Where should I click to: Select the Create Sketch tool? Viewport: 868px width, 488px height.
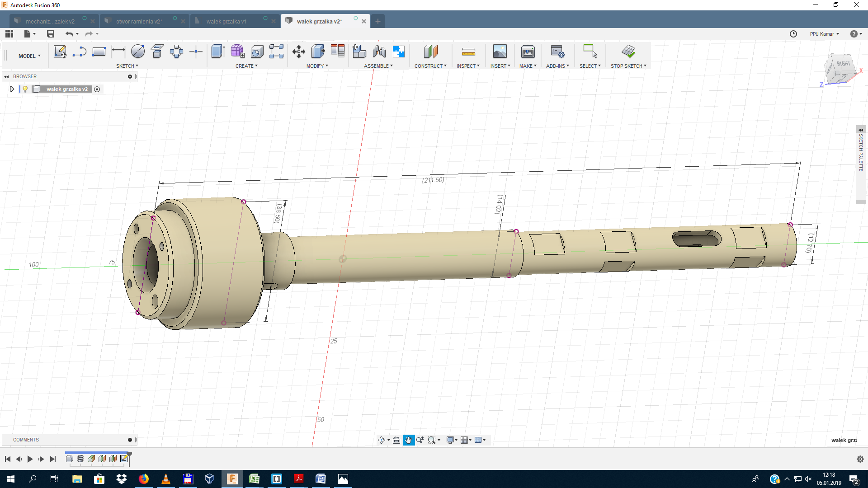60,52
